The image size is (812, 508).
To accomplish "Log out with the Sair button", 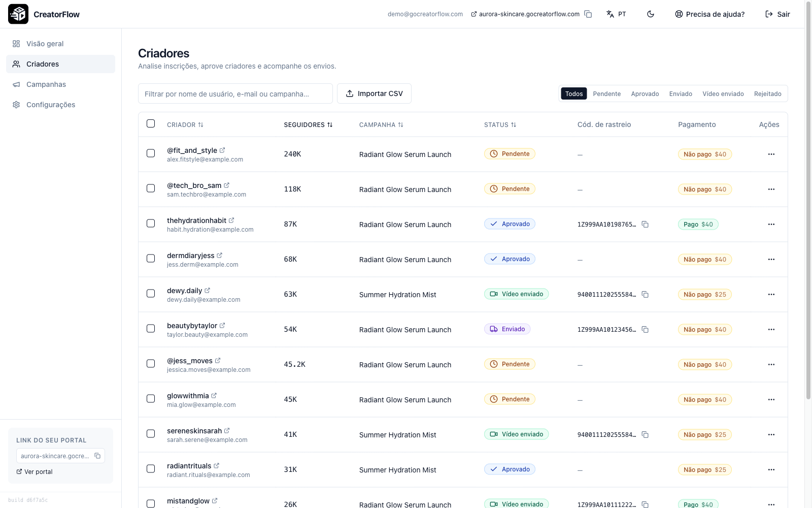I will coord(777,14).
